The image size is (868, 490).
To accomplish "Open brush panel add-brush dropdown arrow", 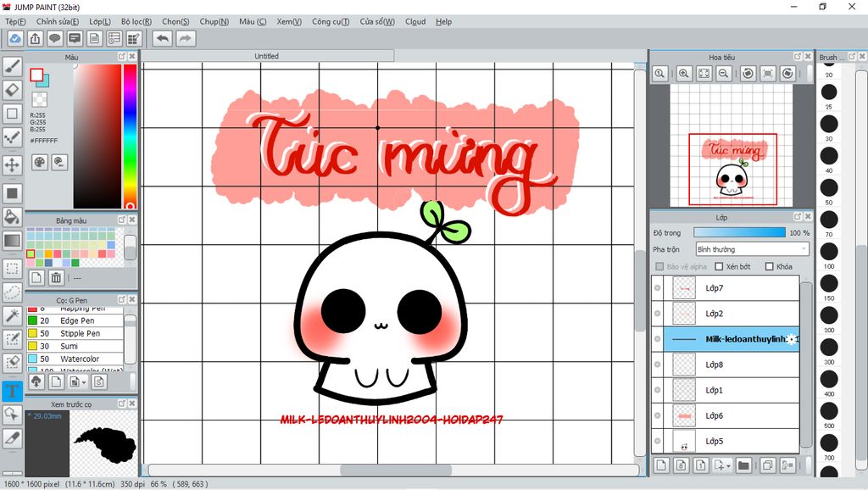I will coord(84,382).
